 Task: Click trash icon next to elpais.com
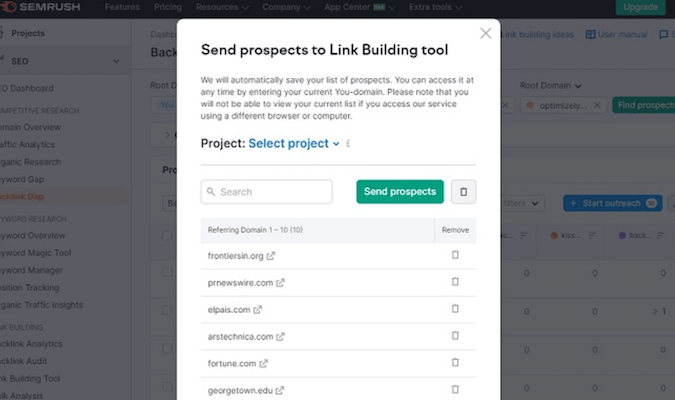(x=455, y=309)
